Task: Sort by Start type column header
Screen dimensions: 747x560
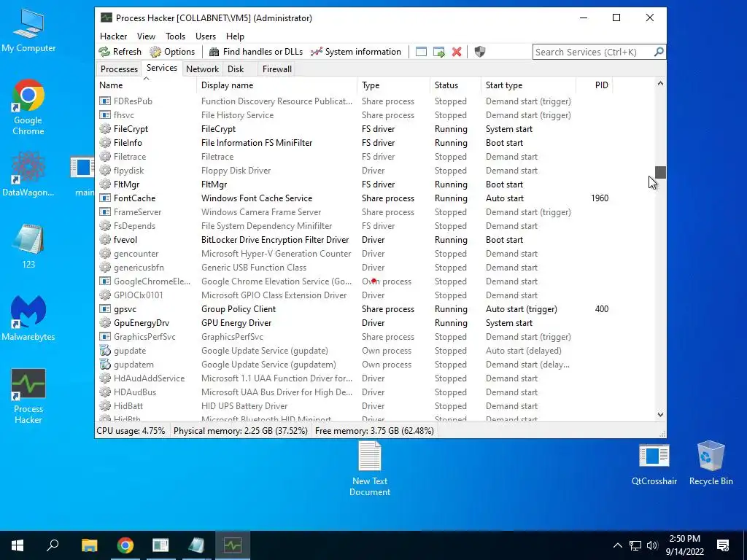Action: tap(528, 85)
